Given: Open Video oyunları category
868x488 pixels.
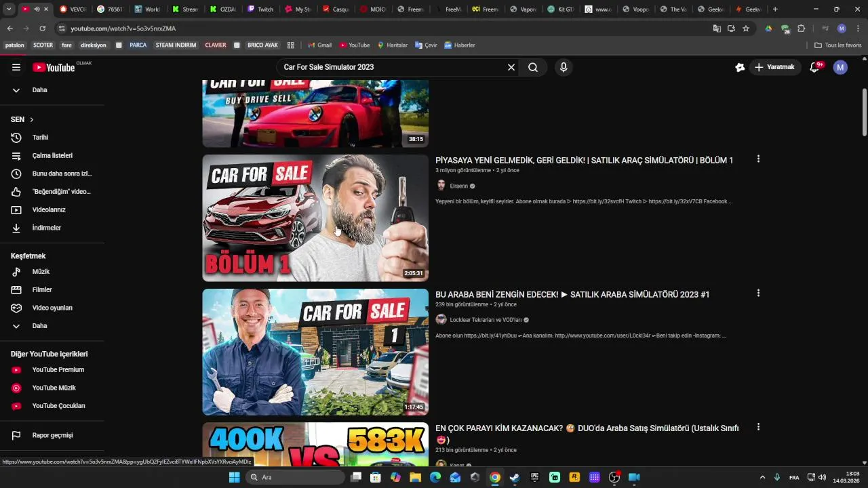Looking at the screenshot, I should click(52, 308).
